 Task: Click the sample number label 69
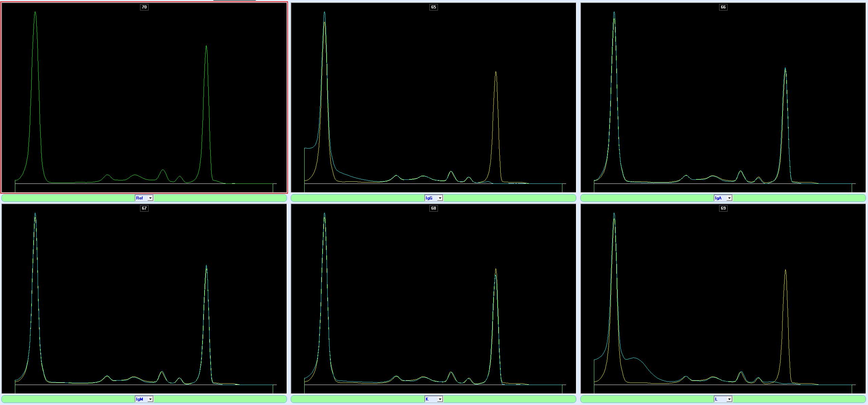pyautogui.click(x=723, y=208)
